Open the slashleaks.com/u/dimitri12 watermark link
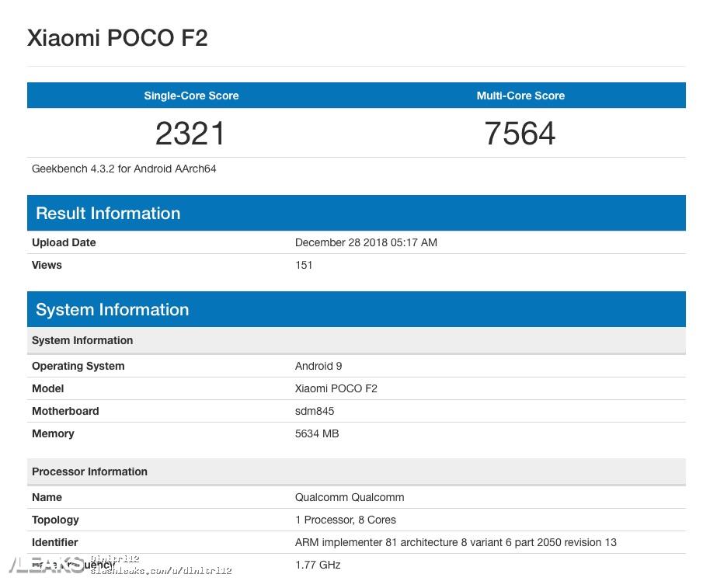 [x=162, y=571]
